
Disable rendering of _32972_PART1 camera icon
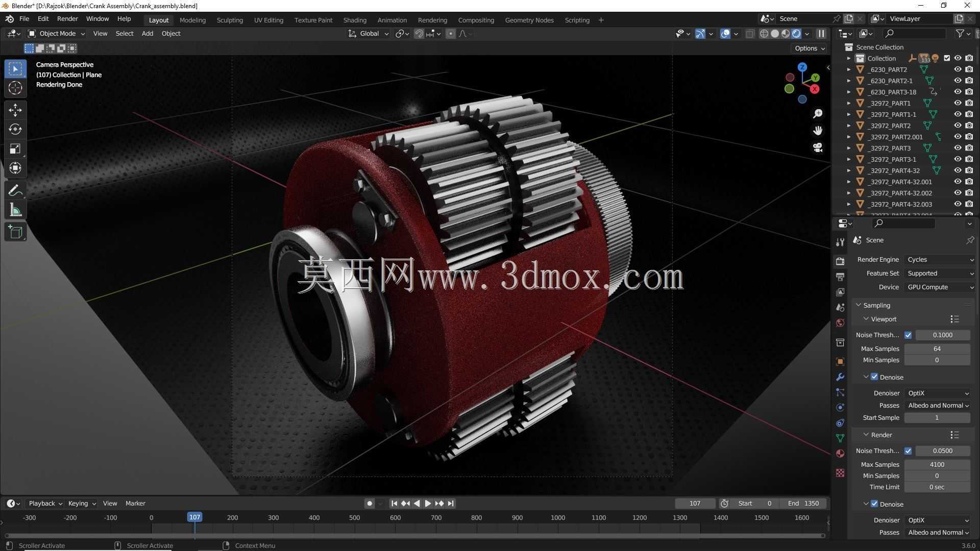click(x=969, y=103)
